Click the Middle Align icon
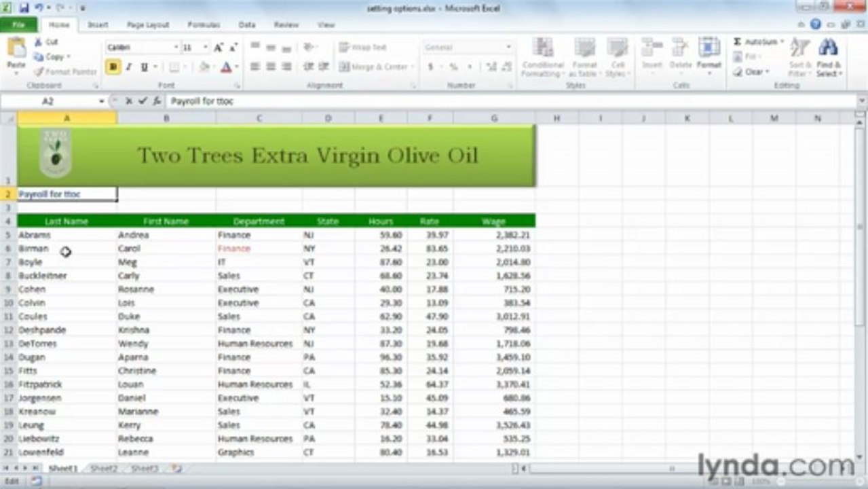 (x=271, y=47)
